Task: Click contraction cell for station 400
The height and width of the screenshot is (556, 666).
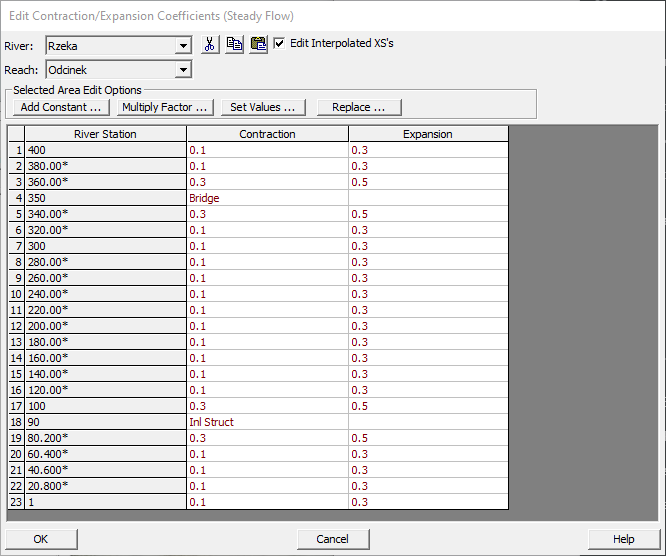Action: point(267,150)
